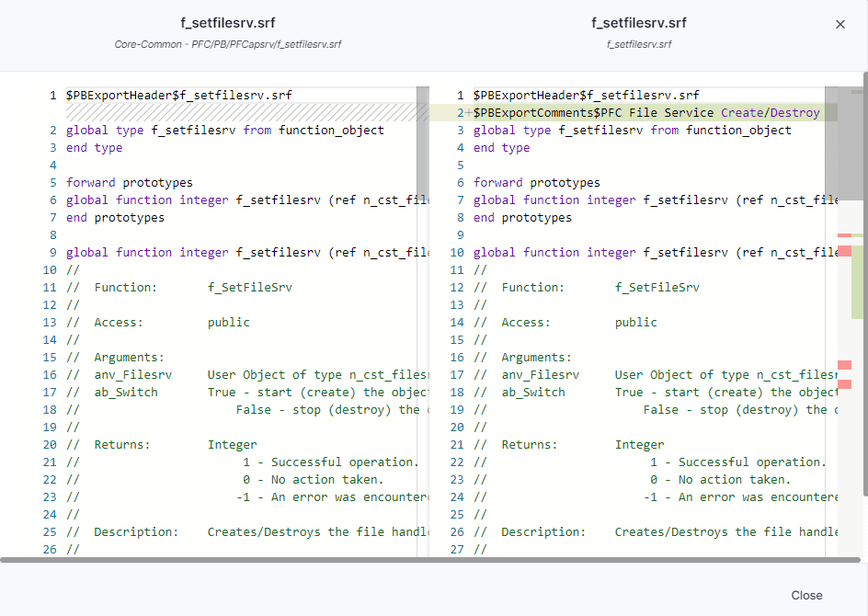Click line number 9 in the left pane

(x=53, y=253)
